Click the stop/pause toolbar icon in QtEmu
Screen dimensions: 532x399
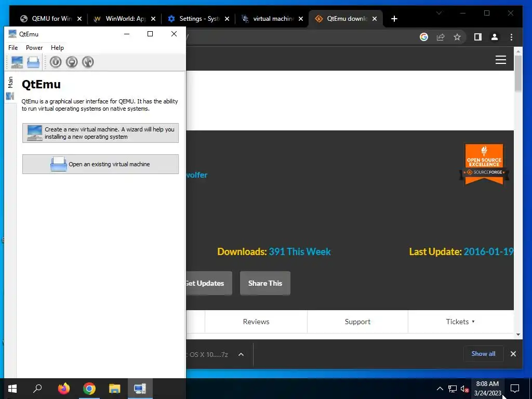pos(72,62)
